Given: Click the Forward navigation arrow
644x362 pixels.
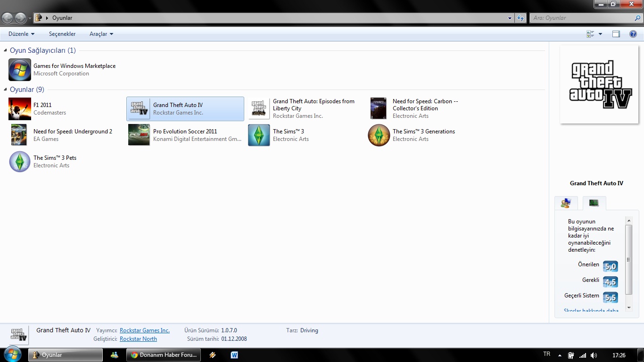Looking at the screenshot, I should tap(20, 18).
